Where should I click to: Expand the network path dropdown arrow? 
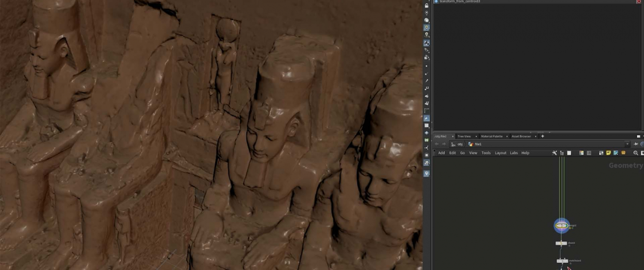point(627,144)
